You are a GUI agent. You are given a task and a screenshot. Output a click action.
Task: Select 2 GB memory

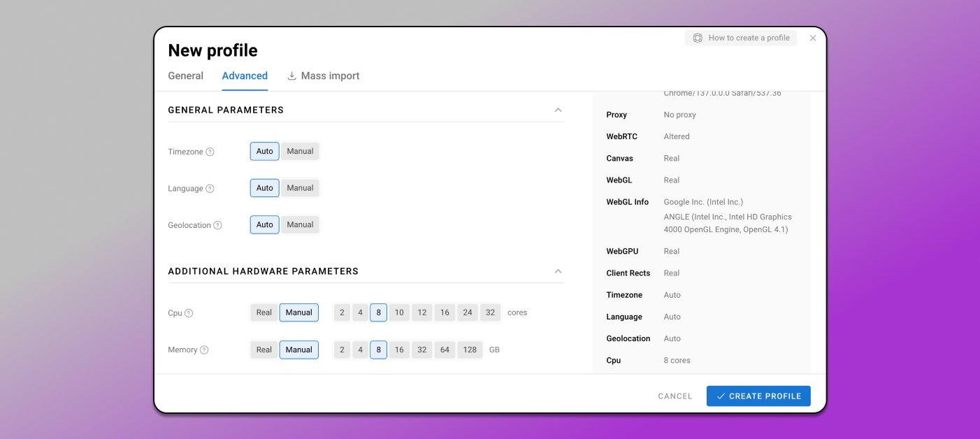pos(342,350)
